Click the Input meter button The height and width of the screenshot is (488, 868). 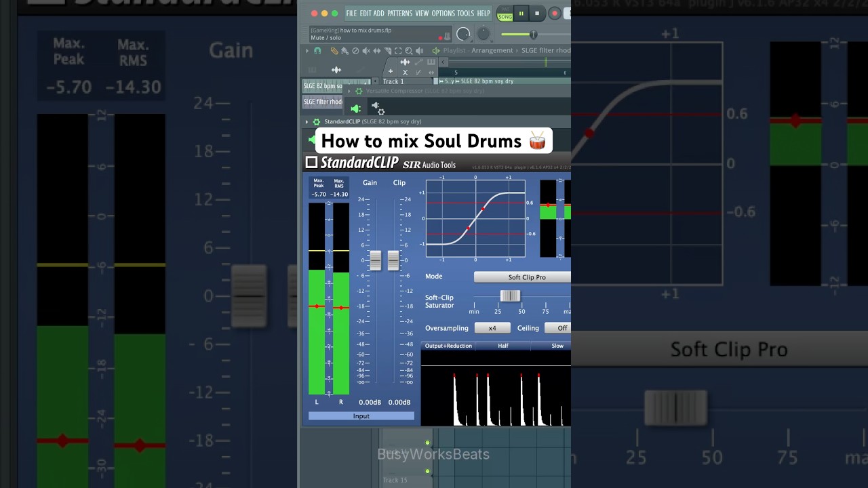[x=361, y=416]
